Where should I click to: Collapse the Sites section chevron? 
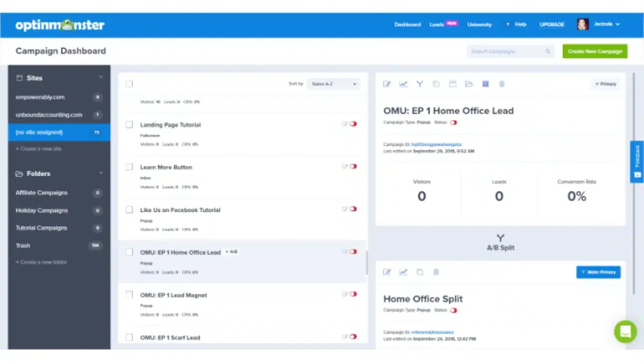coord(100,78)
